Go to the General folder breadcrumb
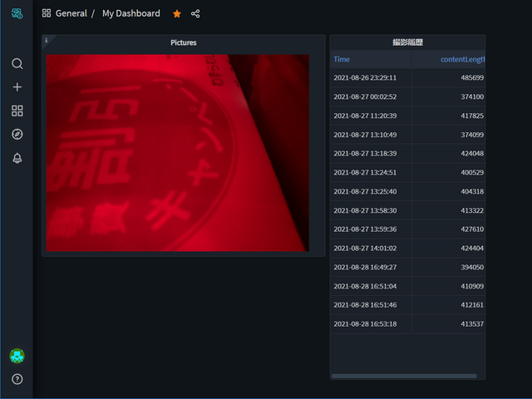The width and height of the screenshot is (532, 399). click(x=71, y=14)
